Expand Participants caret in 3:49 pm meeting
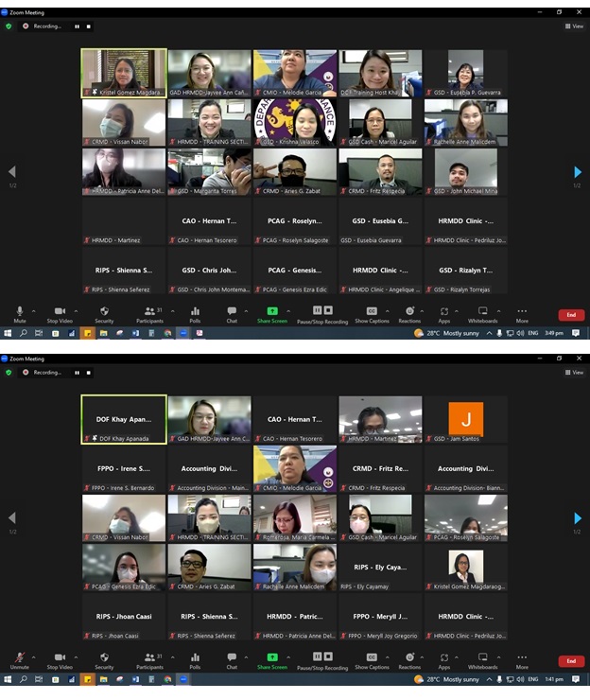 [x=173, y=311]
